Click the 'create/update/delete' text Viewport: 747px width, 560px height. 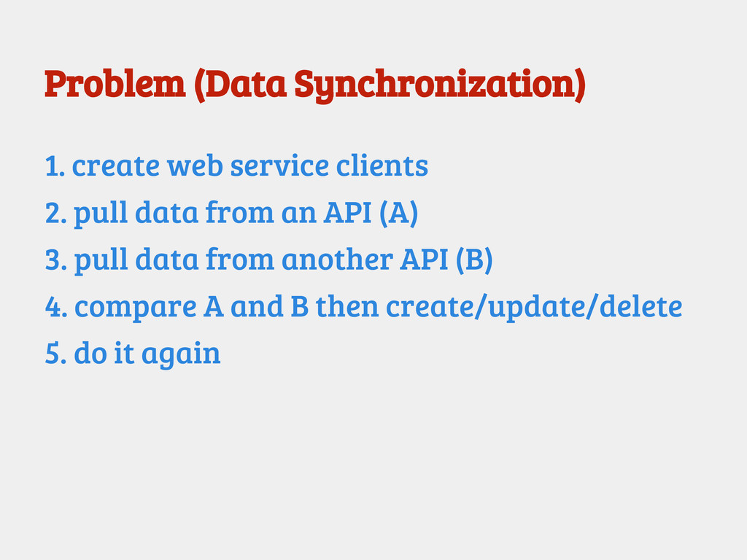click(533, 307)
